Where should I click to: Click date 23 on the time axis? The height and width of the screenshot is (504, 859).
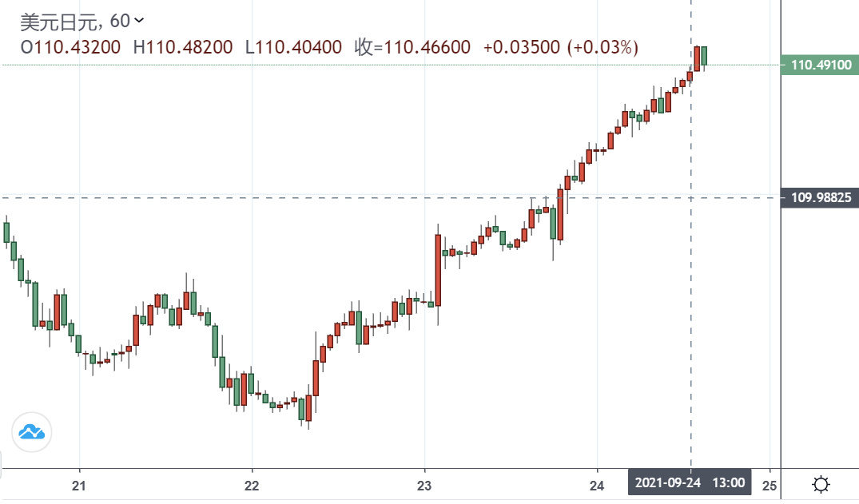point(424,484)
